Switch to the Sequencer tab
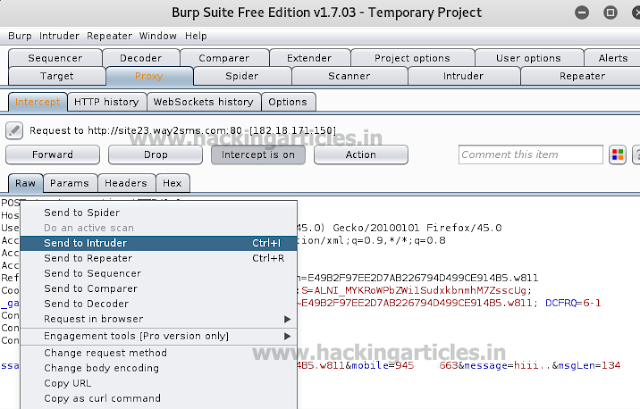This screenshot has height=409, width=640. tap(55, 58)
